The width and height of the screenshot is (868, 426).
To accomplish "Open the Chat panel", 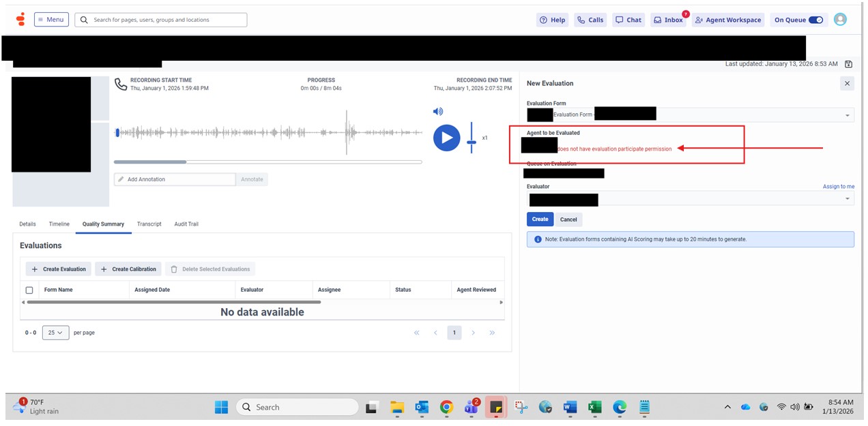I will [628, 20].
